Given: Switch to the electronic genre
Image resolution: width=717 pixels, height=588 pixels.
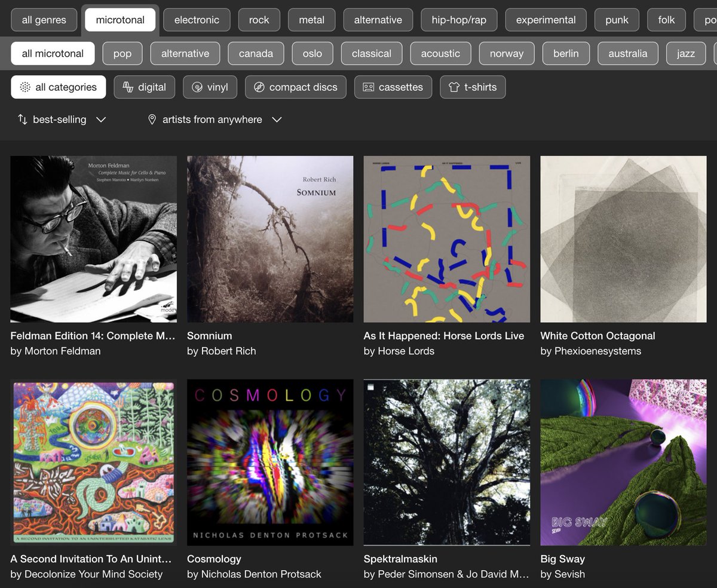Looking at the screenshot, I should coord(197,20).
